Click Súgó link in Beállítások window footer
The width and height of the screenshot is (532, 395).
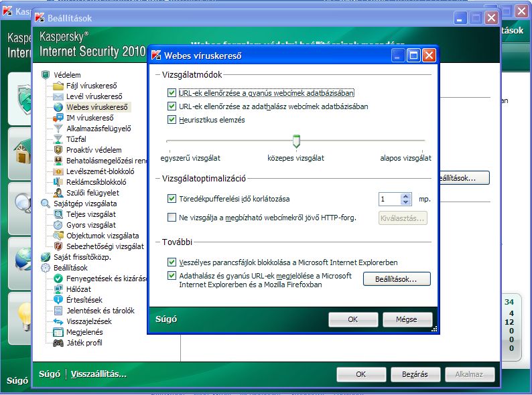point(50,374)
